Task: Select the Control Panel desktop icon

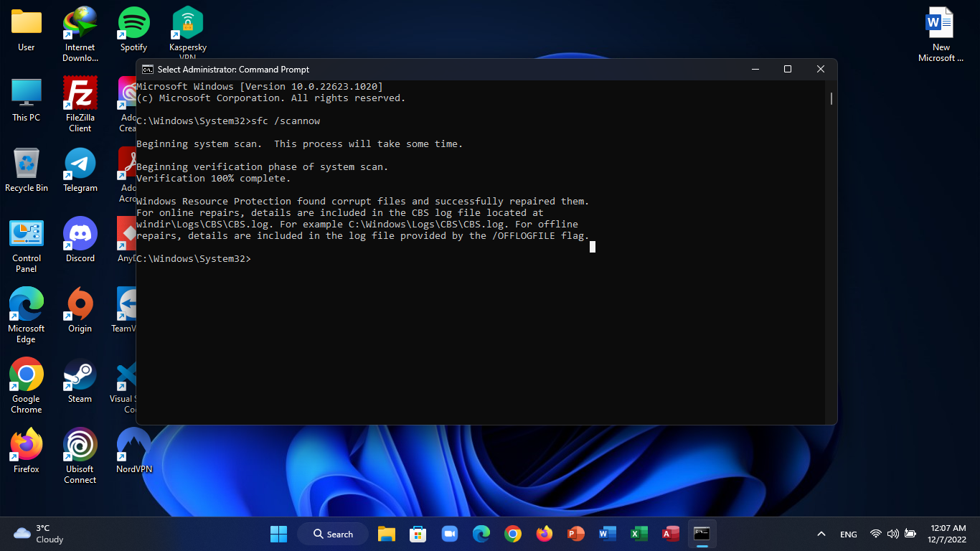Action: tap(27, 245)
